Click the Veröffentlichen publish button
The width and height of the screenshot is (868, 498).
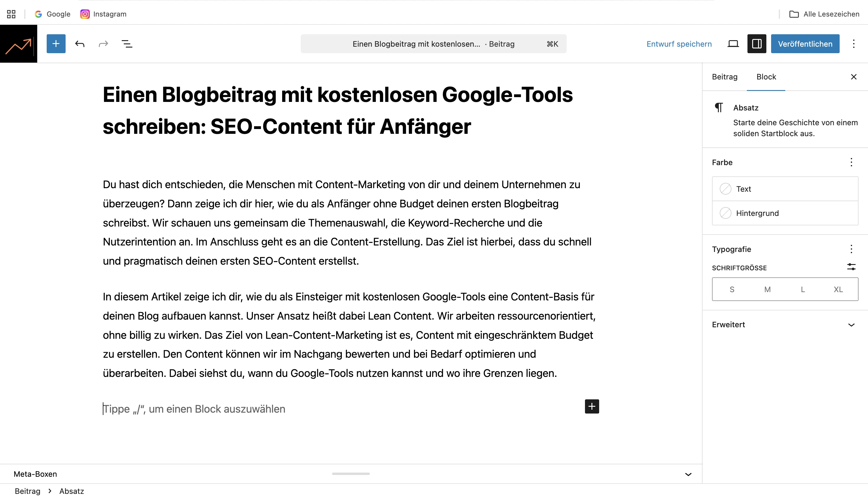click(x=805, y=44)
